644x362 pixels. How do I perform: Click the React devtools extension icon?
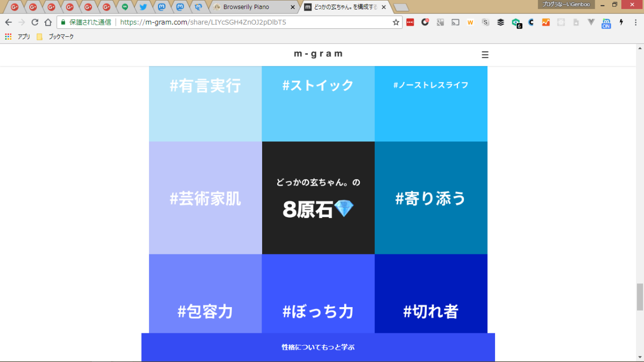tap(561, 22)
